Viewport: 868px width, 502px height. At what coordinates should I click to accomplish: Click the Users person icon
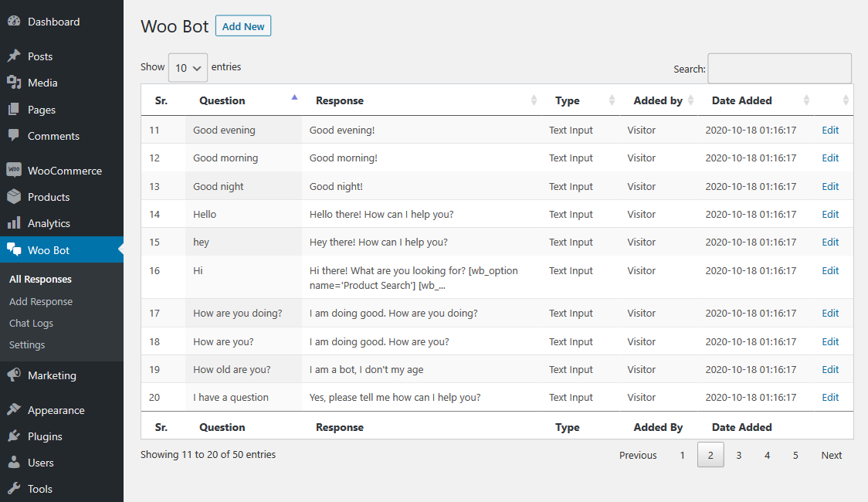pos(14,462)
